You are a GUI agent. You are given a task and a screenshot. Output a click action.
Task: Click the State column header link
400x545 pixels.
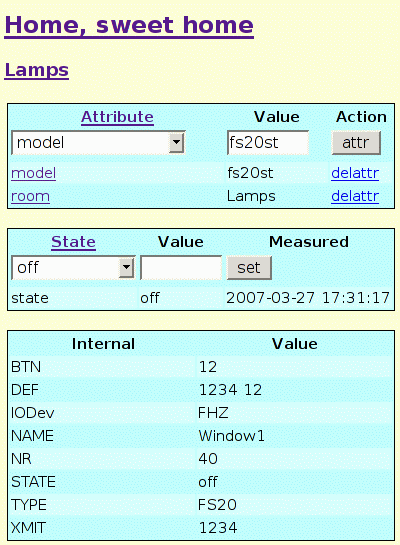tap(73, 242)
